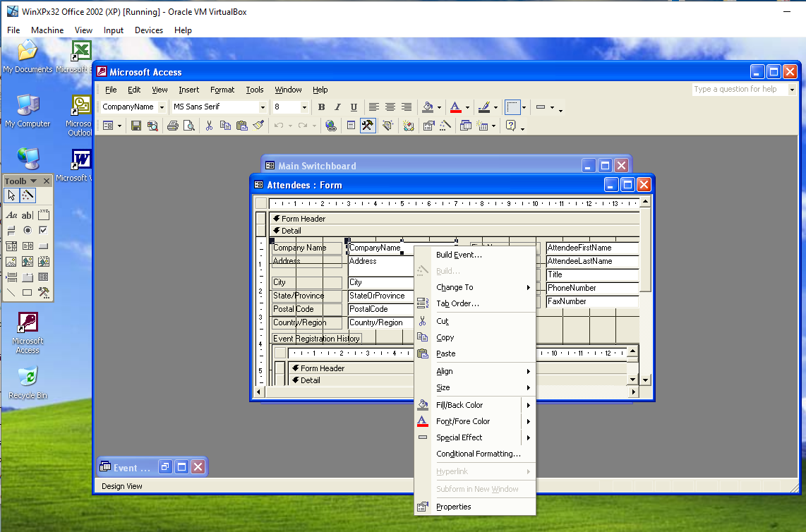Click the Database Window toolbar icon
806x532 pixels.
465,126
